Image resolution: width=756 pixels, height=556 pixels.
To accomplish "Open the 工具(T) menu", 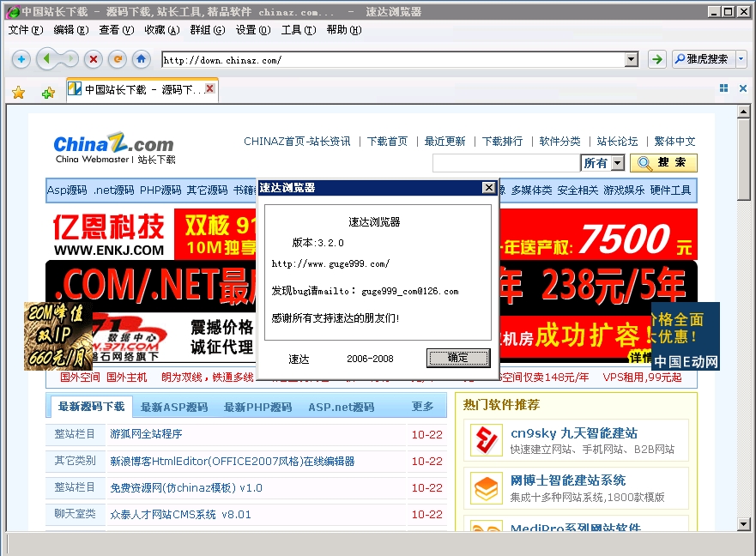I will 299,30.
